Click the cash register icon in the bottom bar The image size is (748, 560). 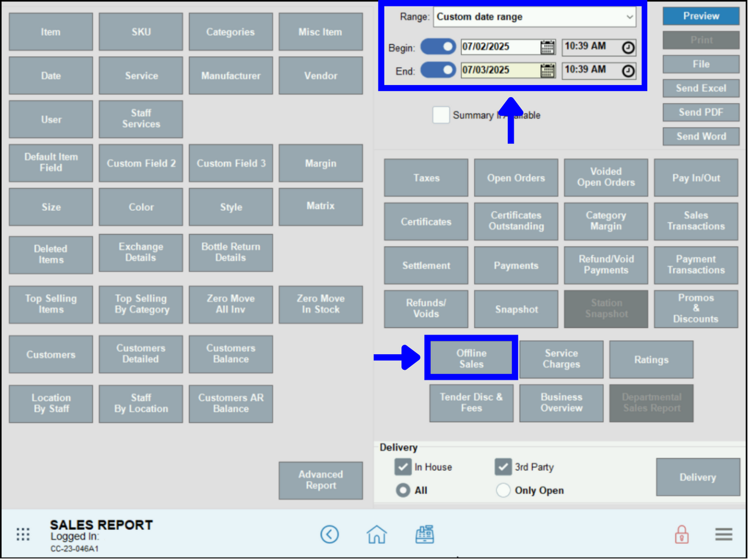pyautogui.click(x=425, y=534)
